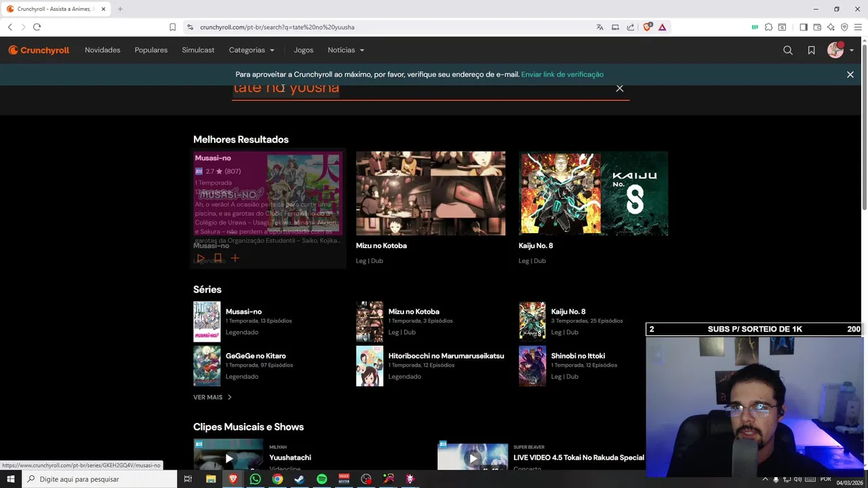Open the browser extensions puzzle icon
The width and height of the screenshot is (868, 488).
pyautogui.click(x=768, y=27)
